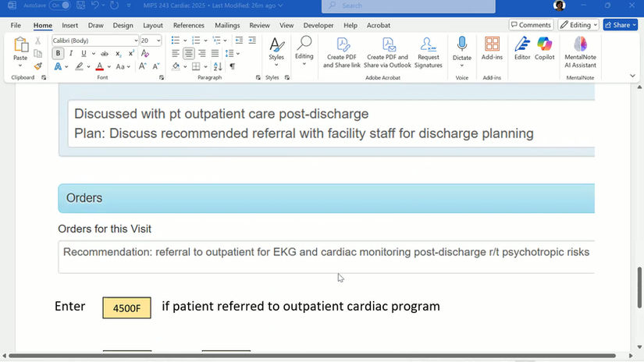The height and width of the screenshot is (362, 644).
Task: Switch to the Layout tab
Action: pos(153,25)
